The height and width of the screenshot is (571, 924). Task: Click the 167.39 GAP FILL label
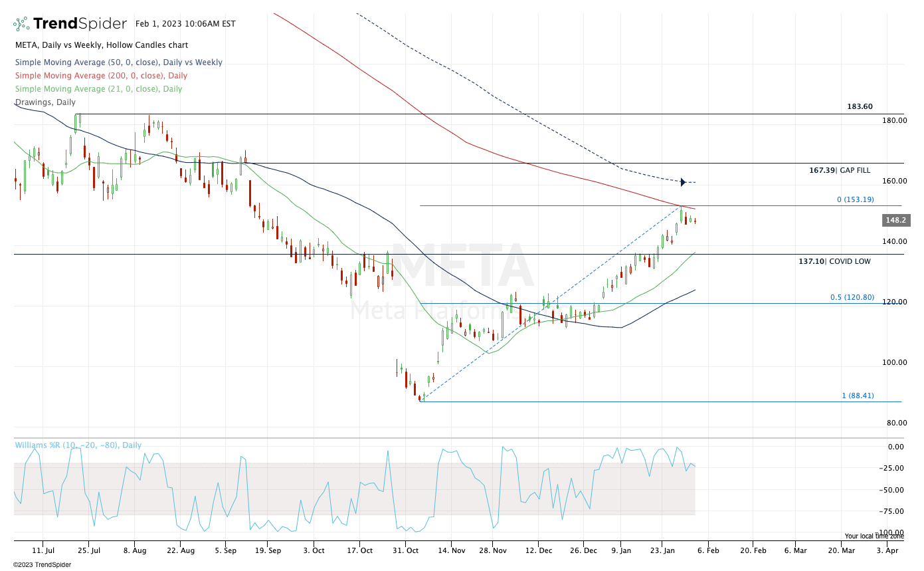tap(840, 170)
